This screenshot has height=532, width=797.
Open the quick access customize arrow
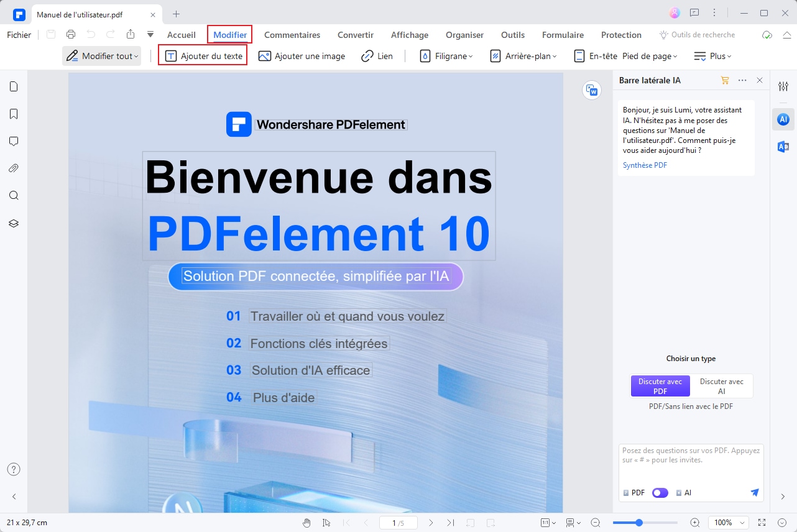(x=150, y=35)
